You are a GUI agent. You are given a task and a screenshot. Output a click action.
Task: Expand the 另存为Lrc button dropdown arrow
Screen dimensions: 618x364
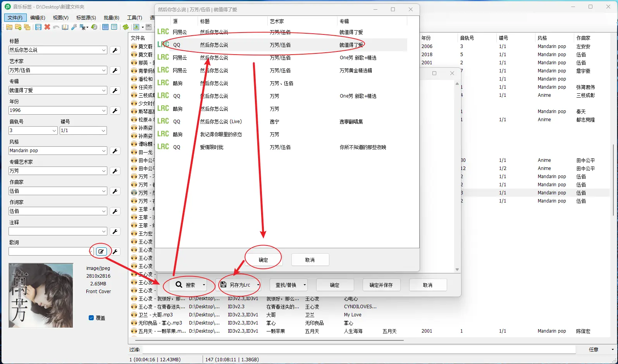click(258, 285)
